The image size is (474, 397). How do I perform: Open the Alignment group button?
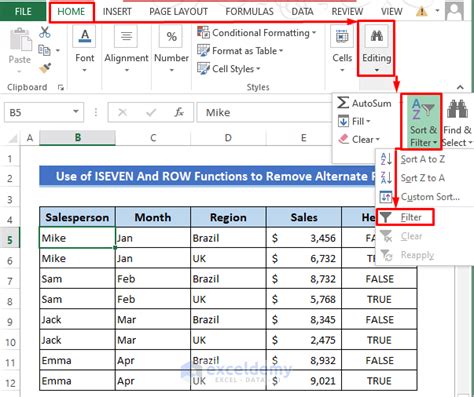pos(126,50)
